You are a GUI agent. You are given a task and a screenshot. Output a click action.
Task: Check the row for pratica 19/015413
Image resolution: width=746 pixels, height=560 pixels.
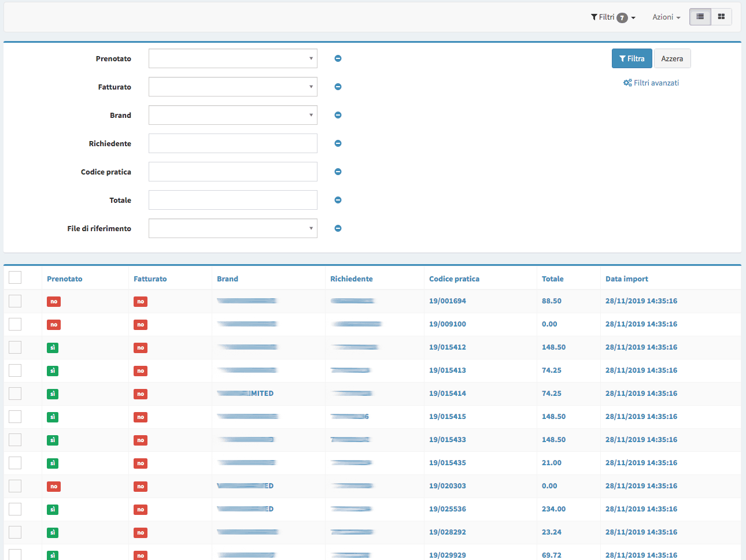click(15, 370)
